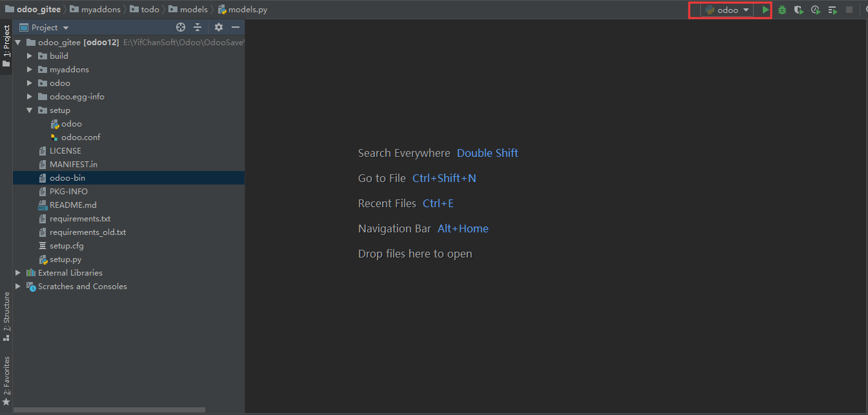Toggle the 1: Project side tab
Screen dimensions: 868x415
point(6,46)
